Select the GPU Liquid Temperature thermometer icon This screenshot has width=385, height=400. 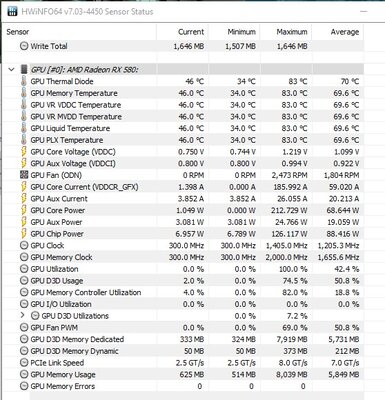[x=24, y=128]
